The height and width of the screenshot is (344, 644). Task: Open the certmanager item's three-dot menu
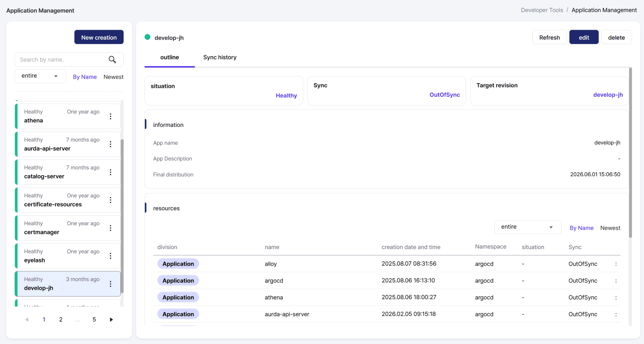(x=110, y=228)
